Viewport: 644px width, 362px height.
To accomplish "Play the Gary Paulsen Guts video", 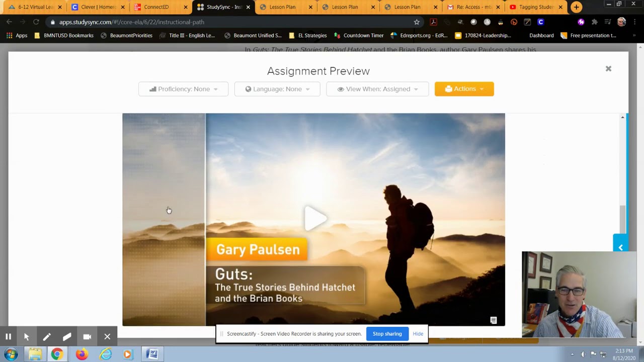I will (315, 218).
